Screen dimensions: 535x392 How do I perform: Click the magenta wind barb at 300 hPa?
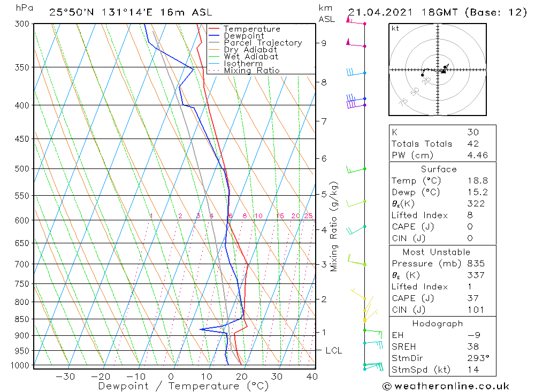356,21
